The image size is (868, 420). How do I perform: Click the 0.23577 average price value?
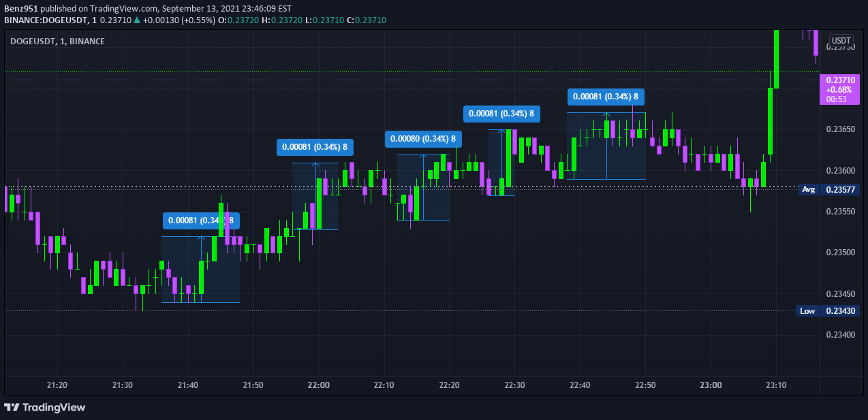[840, 190]
